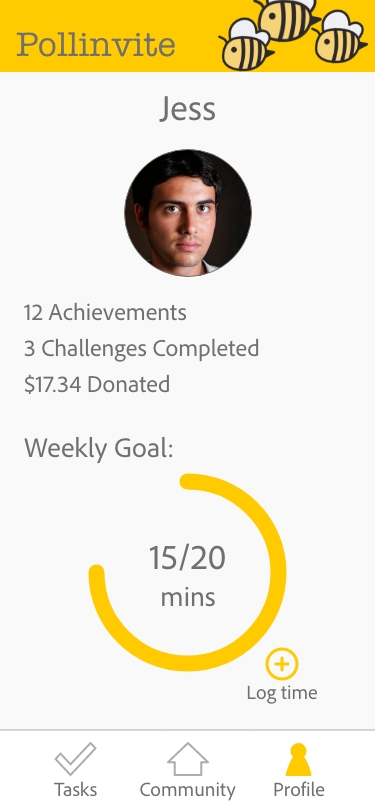Switch to the Tasks tab label
Image resolution: width=375 pixels, height=812 pixels.
(x=76, y=790)
